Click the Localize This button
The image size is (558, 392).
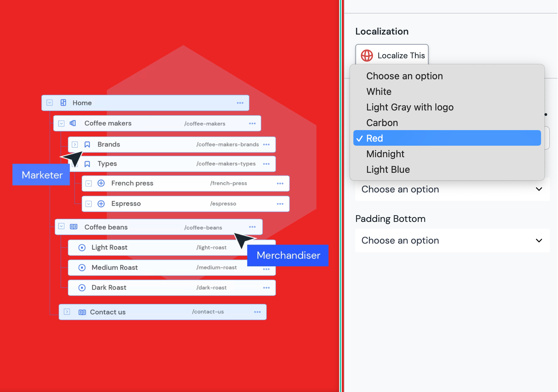coord(392,55)
